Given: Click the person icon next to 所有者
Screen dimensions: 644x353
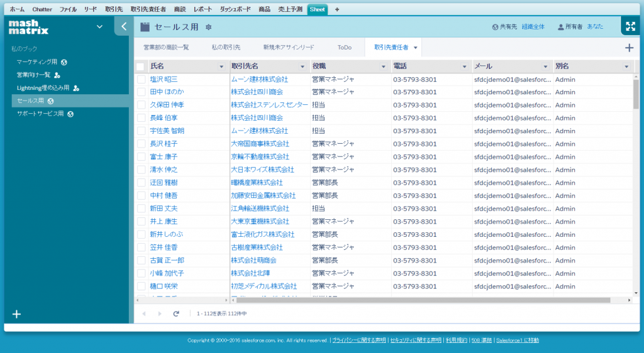Looking at the screenshot, I should tap(560, 27).
